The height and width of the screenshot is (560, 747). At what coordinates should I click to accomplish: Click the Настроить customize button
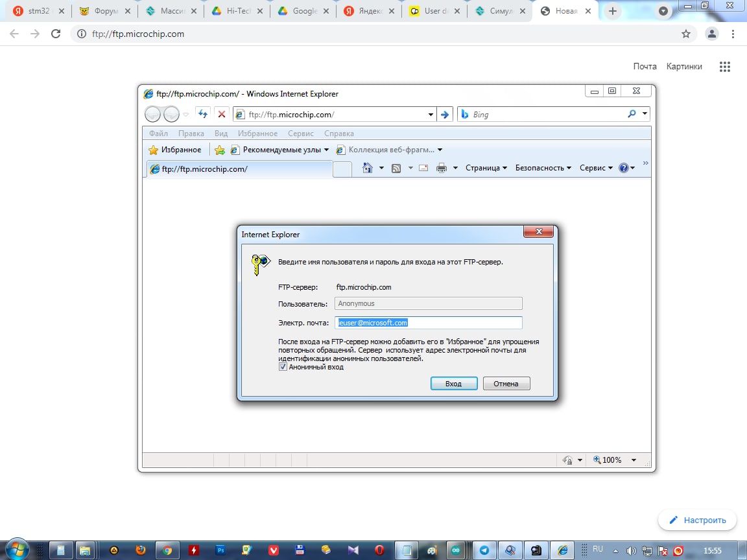point(698,520)
